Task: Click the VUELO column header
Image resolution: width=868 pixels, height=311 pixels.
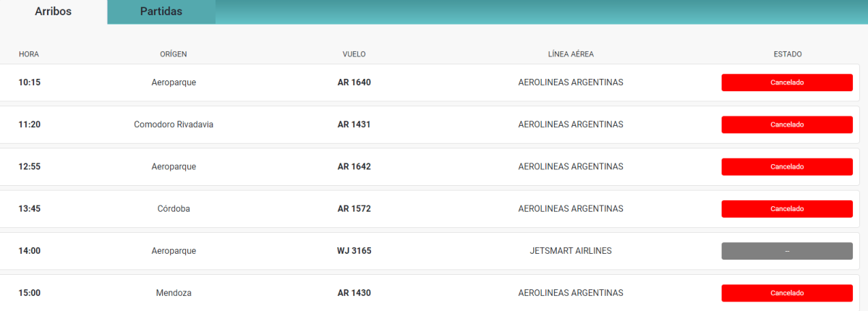Action: click(x=354, y=54)
